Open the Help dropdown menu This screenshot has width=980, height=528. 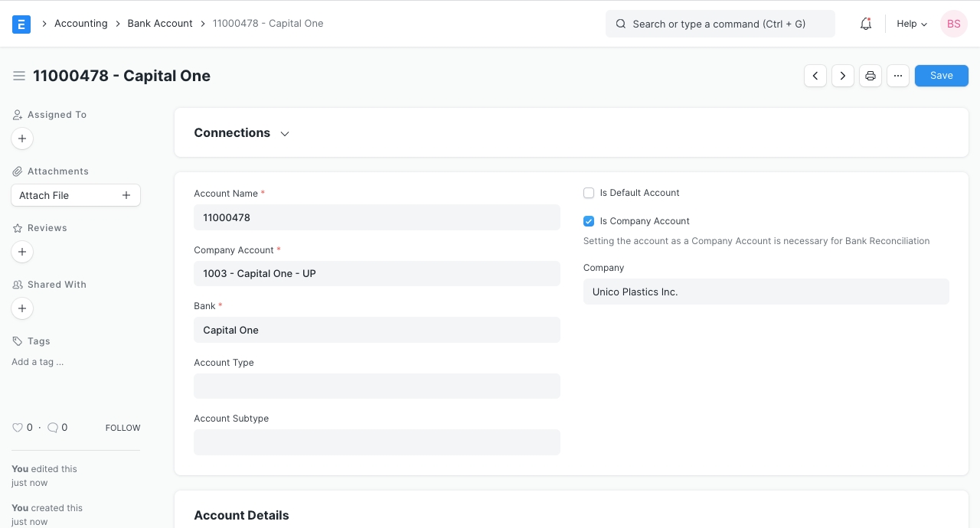tap(912, 24)
